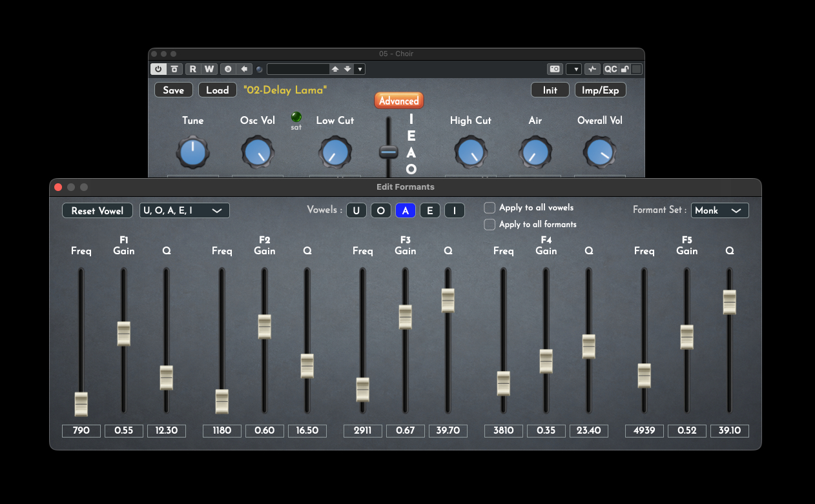Click the Load preset button
Image resolution: width=815 pixels, height=504 pixels.
pos(218,90)
